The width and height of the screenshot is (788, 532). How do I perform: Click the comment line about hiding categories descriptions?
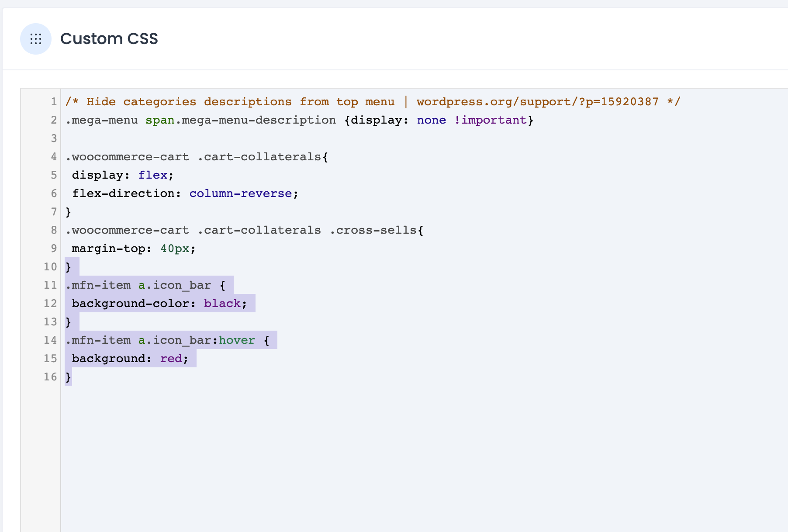point(373,102)
